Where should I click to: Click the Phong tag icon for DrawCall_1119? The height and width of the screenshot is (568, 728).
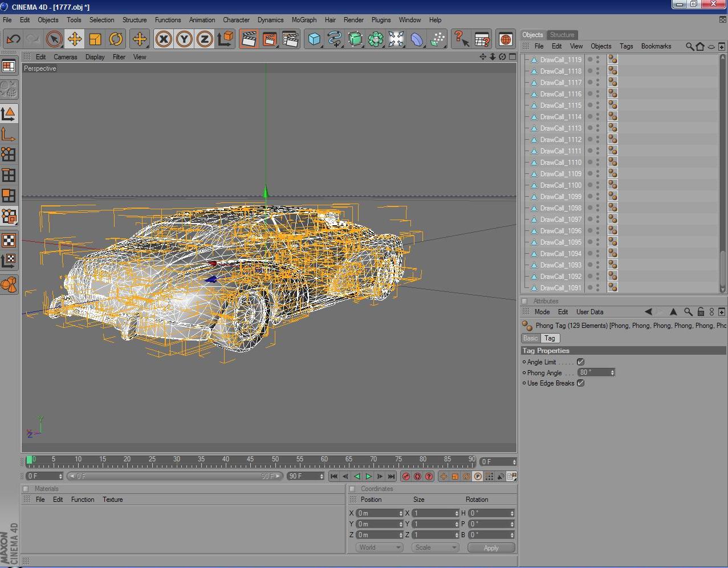(x=612, y=58)
